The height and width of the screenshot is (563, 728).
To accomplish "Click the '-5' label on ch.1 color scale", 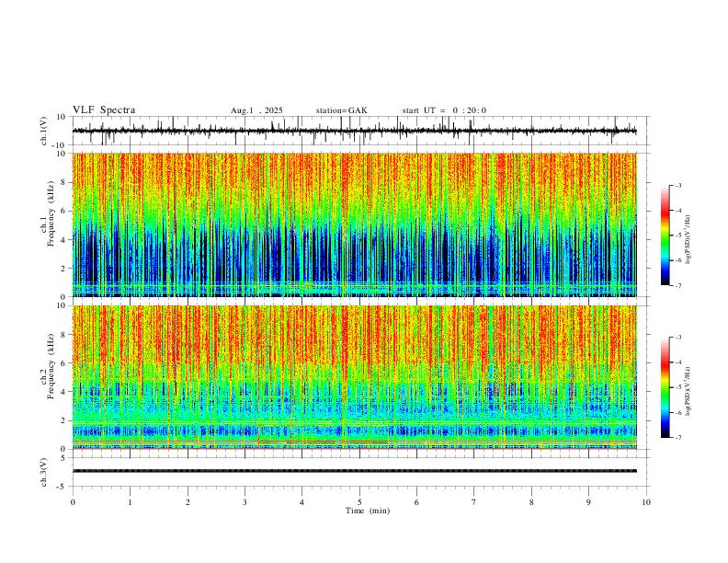I will (678, 236).
